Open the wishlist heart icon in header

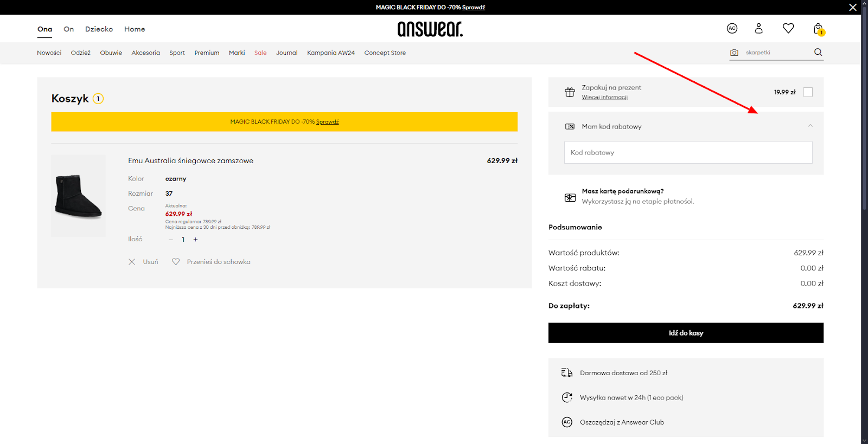(788, 28)
